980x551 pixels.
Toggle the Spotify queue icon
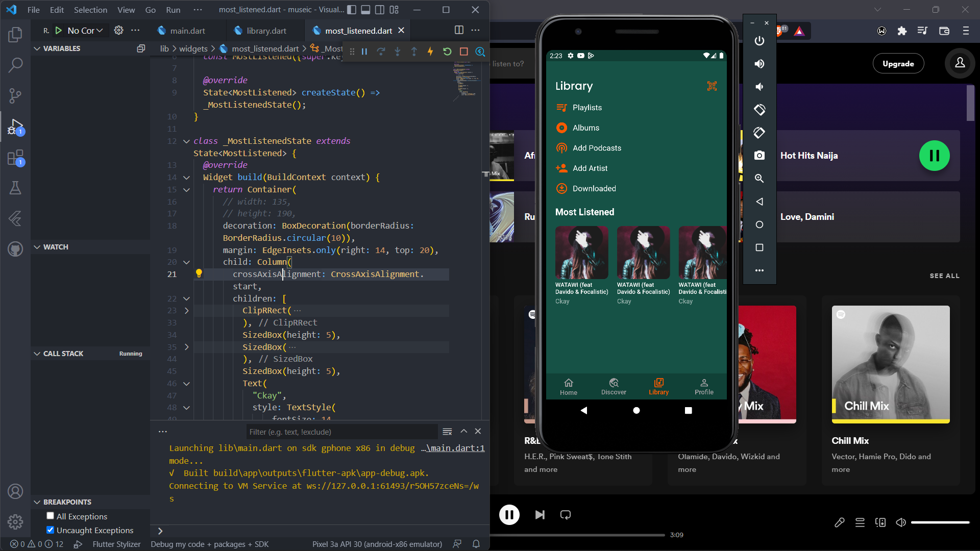click(860, 522)
